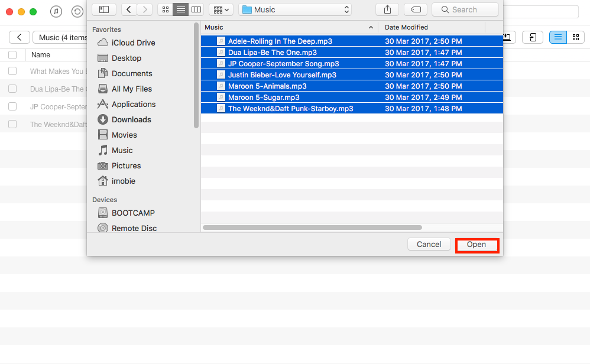
Task: Click the send-to-device icon in app toolbar
Action: coord(533,37)
